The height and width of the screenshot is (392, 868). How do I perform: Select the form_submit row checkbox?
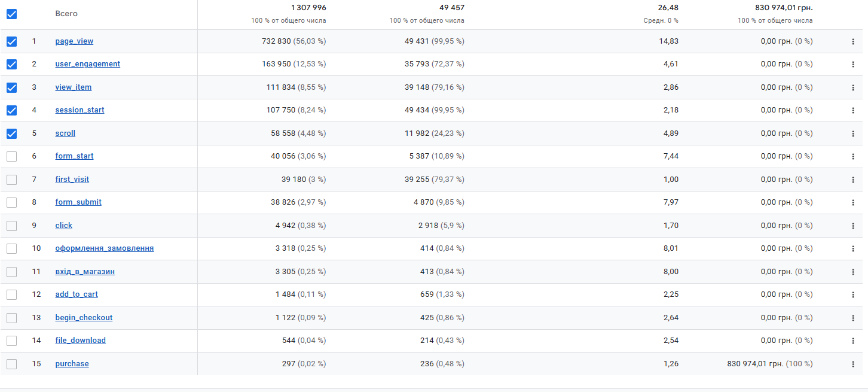[x=11, y=202]
